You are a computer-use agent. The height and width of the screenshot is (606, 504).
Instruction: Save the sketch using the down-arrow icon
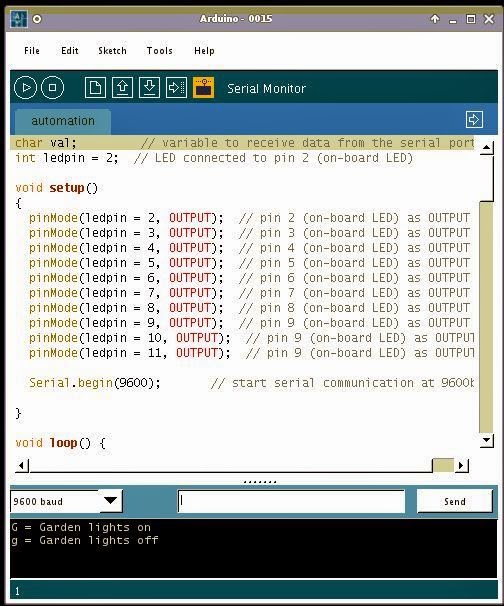149,87
